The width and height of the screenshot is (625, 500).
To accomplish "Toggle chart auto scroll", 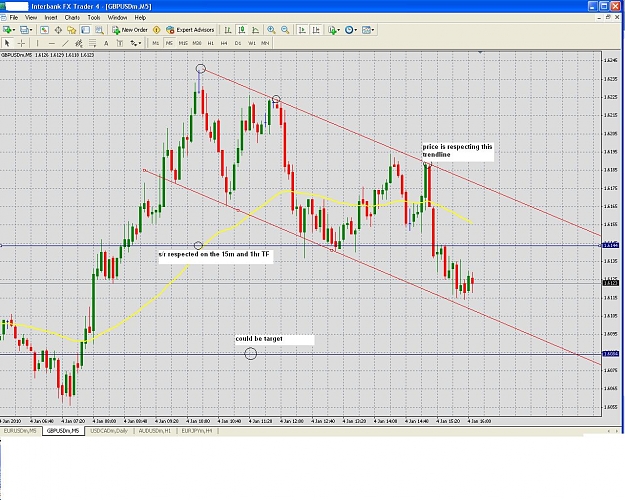I will point(302,30).
